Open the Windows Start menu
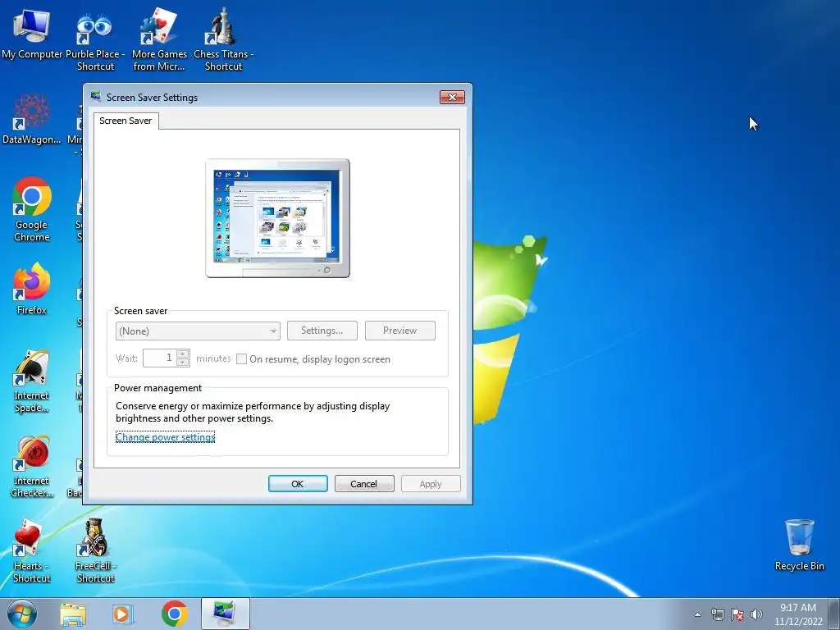This screenshot has width=840, height=630. (22, 614)
